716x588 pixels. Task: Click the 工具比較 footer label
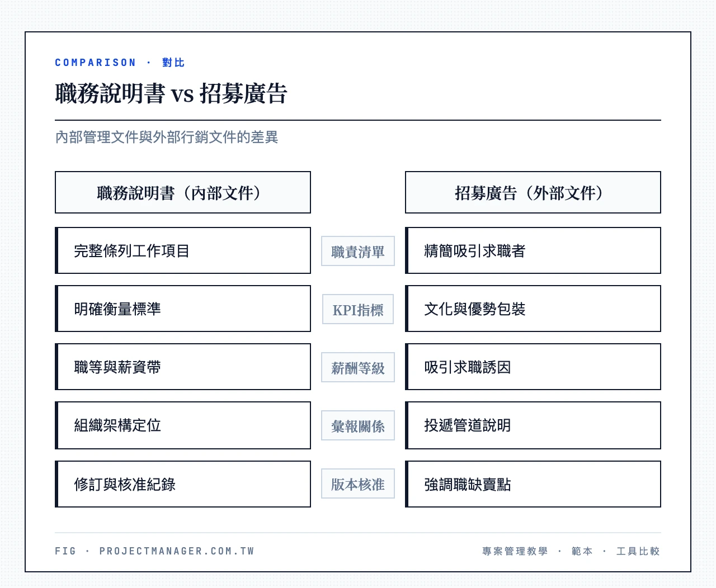pos(638,551)
